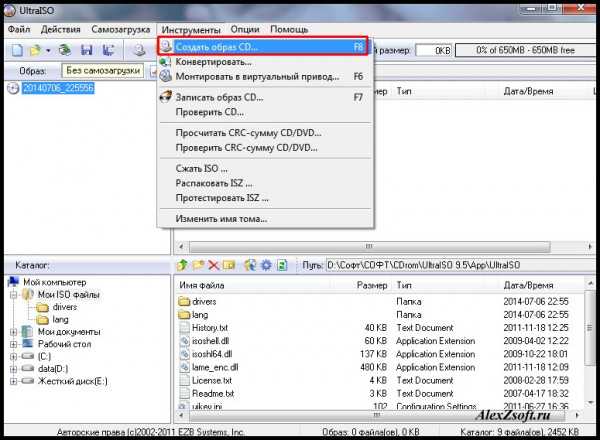
Task: Click the Без самозагрузки boot type button
Action: [x=102, y=71]
